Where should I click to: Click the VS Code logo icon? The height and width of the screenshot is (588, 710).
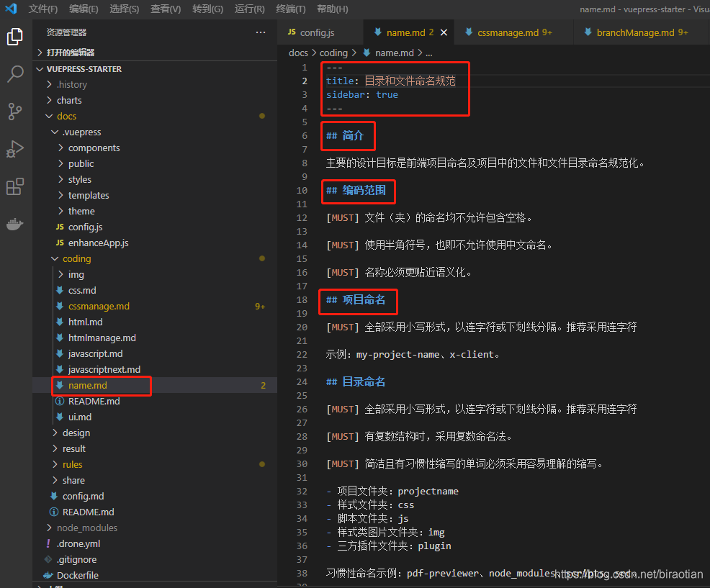(x=12, y=9)
